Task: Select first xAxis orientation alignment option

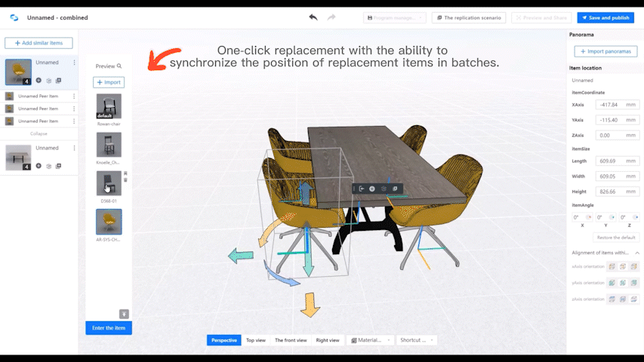Action: click(x=611, y=266)
